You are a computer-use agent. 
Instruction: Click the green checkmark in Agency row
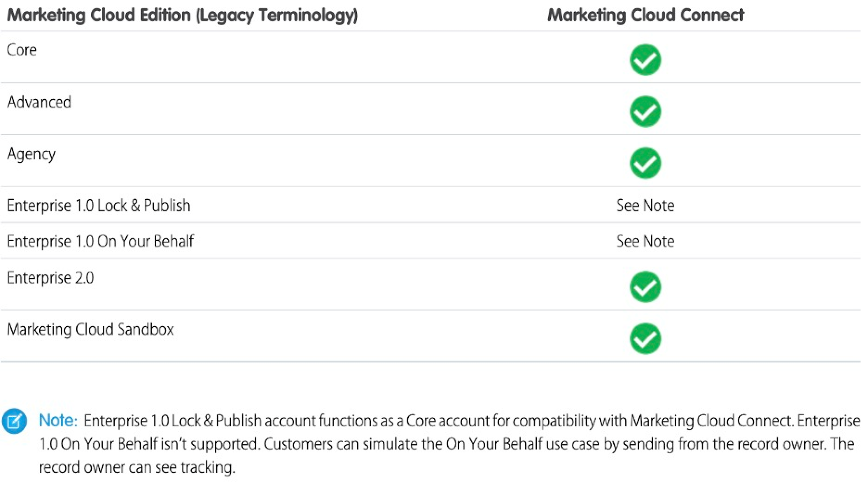click(x=645, y=163)
